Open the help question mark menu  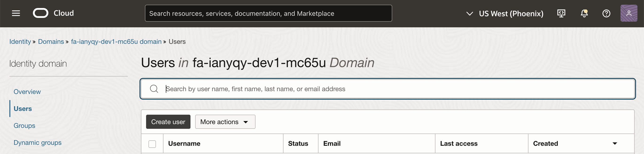(x=606, y=13)
